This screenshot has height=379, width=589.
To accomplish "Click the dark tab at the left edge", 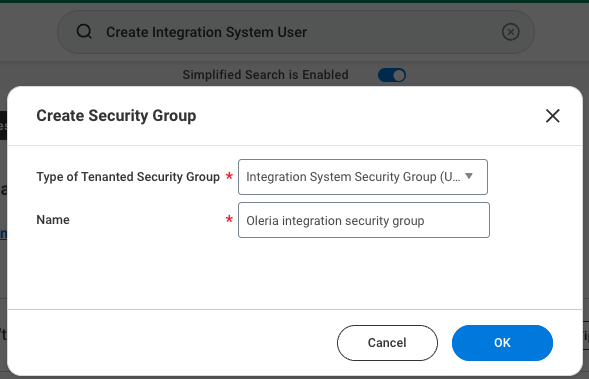I will click(3, 125).
